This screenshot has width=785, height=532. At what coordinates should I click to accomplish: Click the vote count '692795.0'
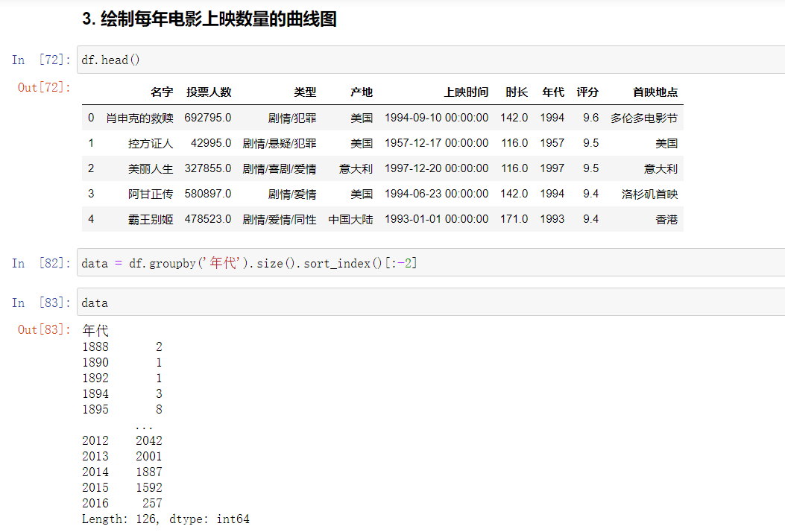pos(208,118)
